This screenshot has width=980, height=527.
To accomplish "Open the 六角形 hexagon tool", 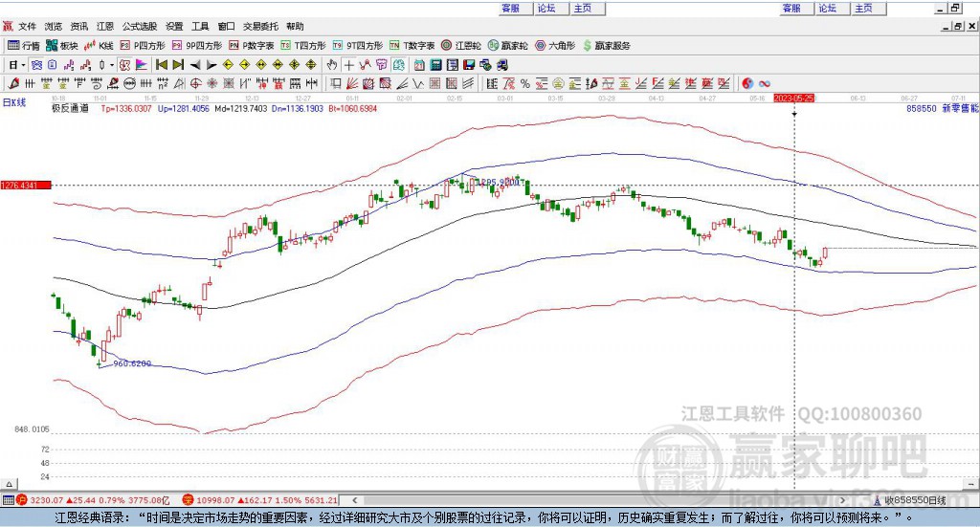I will (x=555, y=46).
